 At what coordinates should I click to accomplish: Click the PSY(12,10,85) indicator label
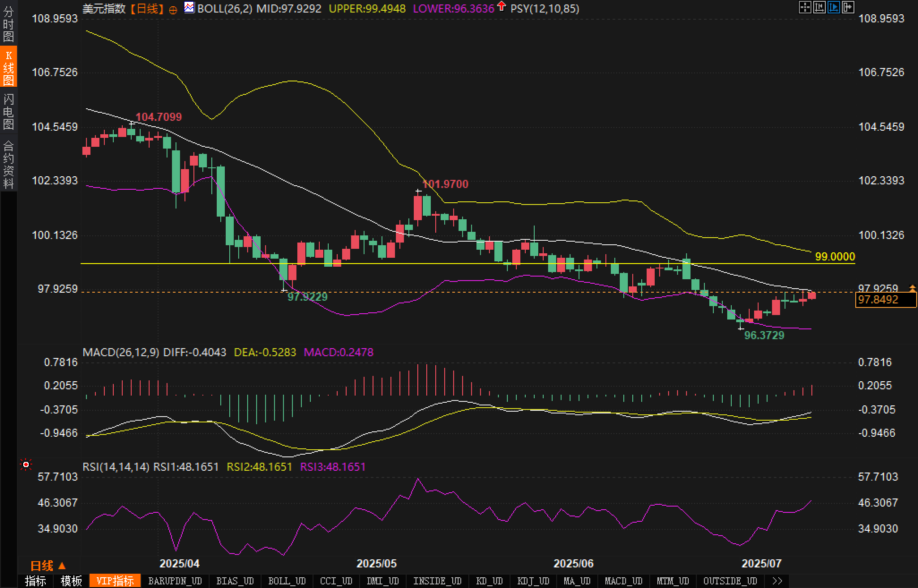pos(545,9)
